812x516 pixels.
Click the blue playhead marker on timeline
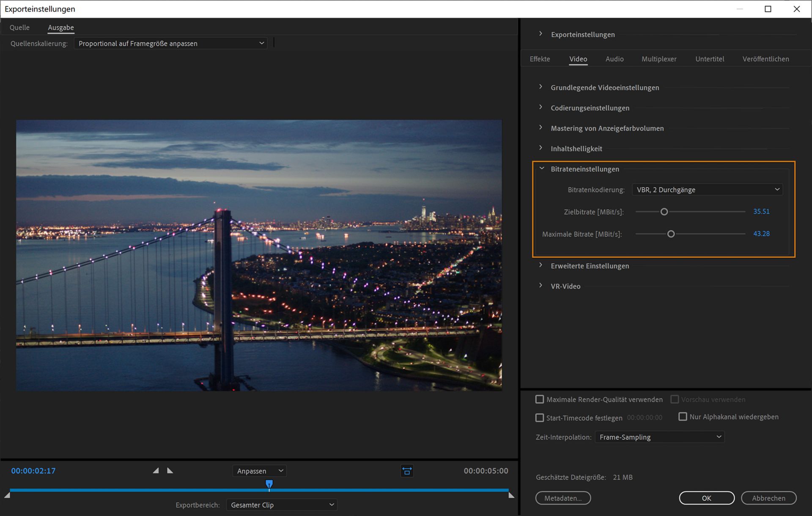(269, 484)
